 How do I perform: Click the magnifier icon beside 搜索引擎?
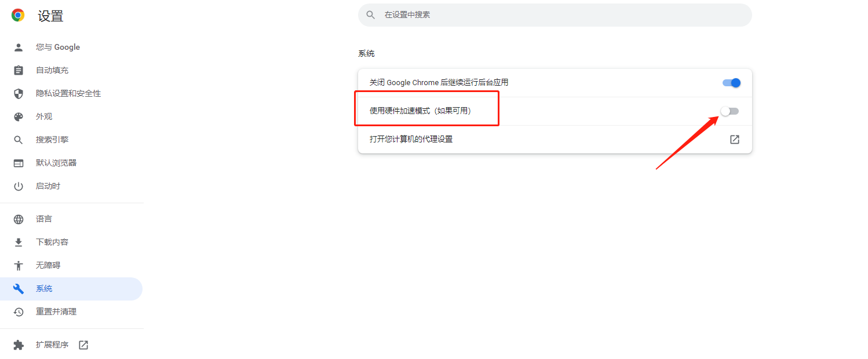click(19, 140)
